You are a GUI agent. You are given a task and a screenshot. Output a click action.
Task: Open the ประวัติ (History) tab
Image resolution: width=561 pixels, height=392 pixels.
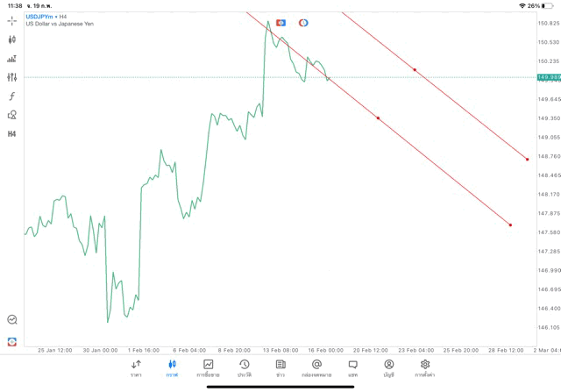coord(245,367)
